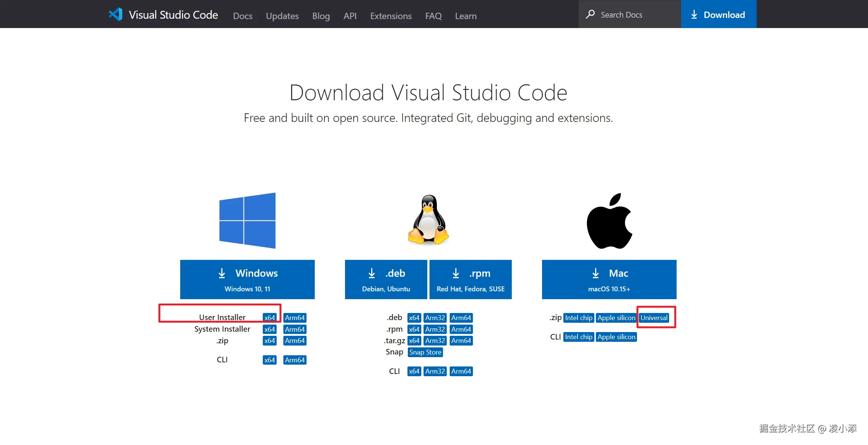The height and width of the screenshot is (445, 868).
Task: Open the Blog nav link
Action: tap(321, 16)
